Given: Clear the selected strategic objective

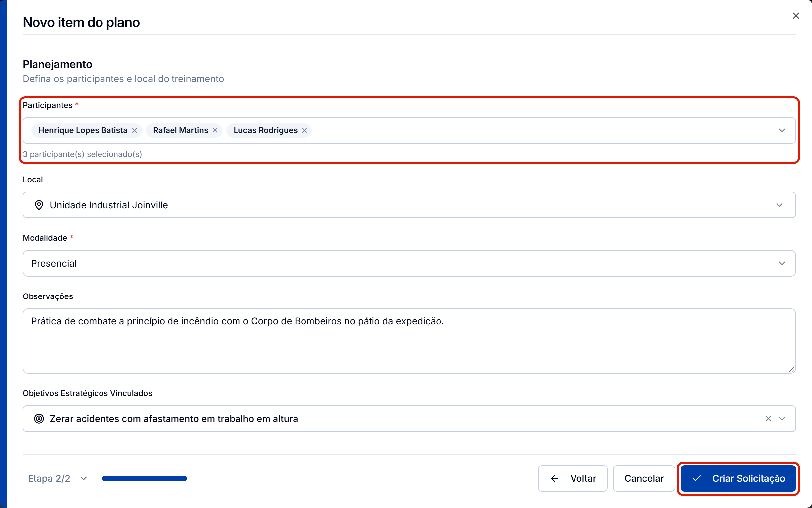Looking at the screenshot, I should coord(768,419).
